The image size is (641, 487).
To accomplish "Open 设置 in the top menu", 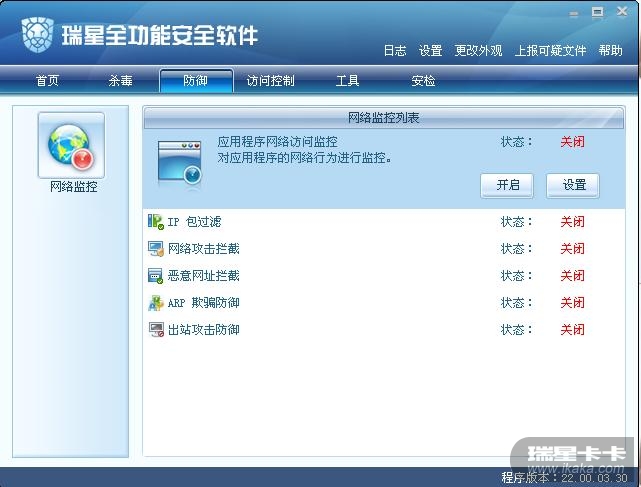I will (430, 51).
